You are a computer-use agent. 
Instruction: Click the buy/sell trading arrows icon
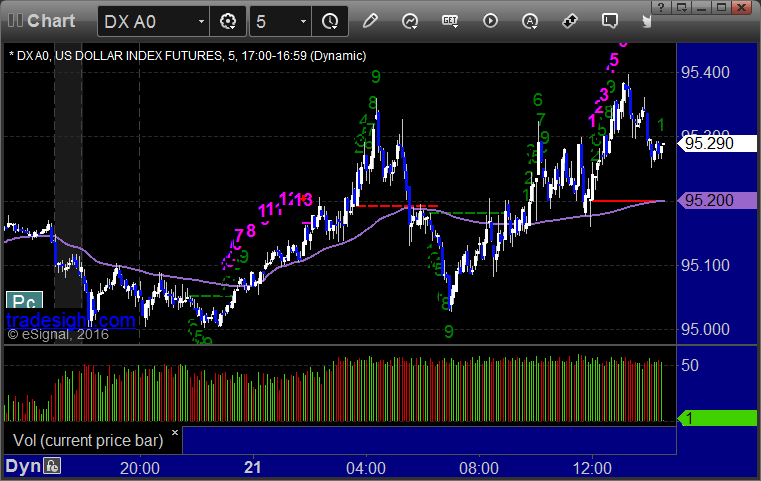click(x=569, y=21)
